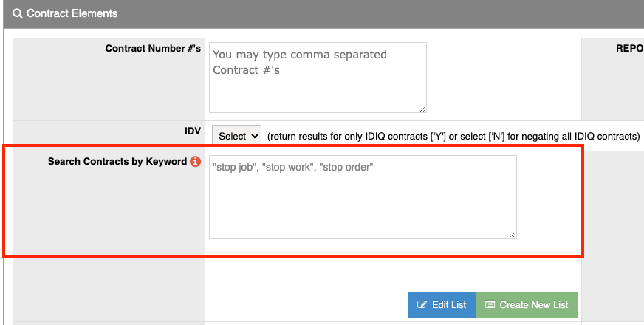
Task: Click the partially visible REPO label
Action: (629, 49)
